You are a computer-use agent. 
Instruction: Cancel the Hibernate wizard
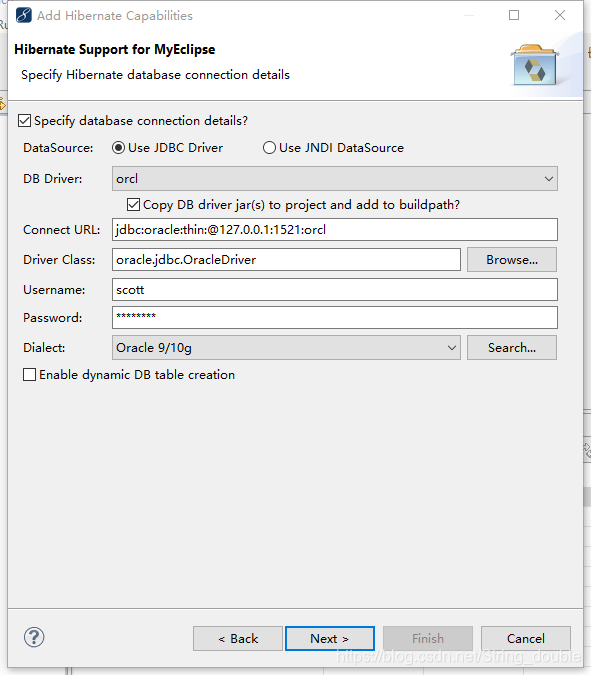[x=526, y=638]
